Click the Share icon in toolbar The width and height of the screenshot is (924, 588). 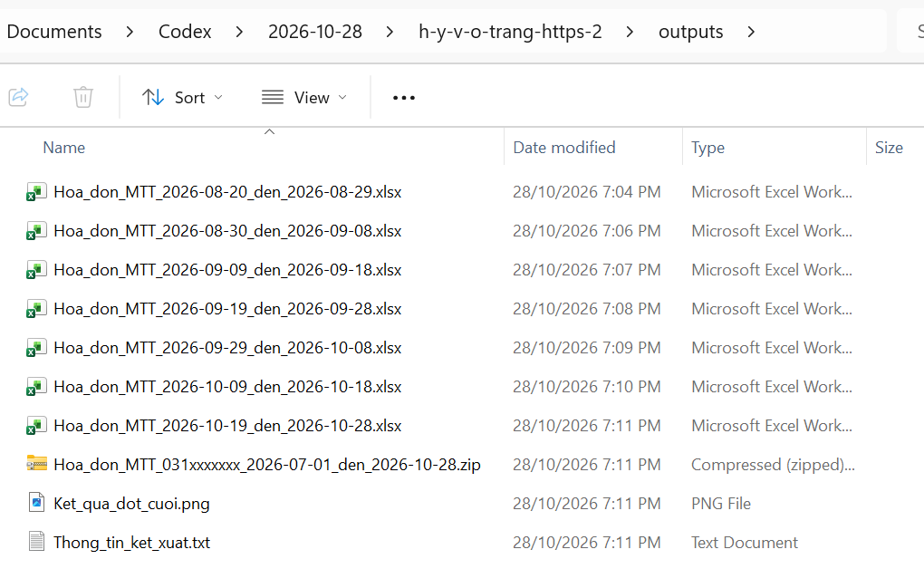click(18, 97)
